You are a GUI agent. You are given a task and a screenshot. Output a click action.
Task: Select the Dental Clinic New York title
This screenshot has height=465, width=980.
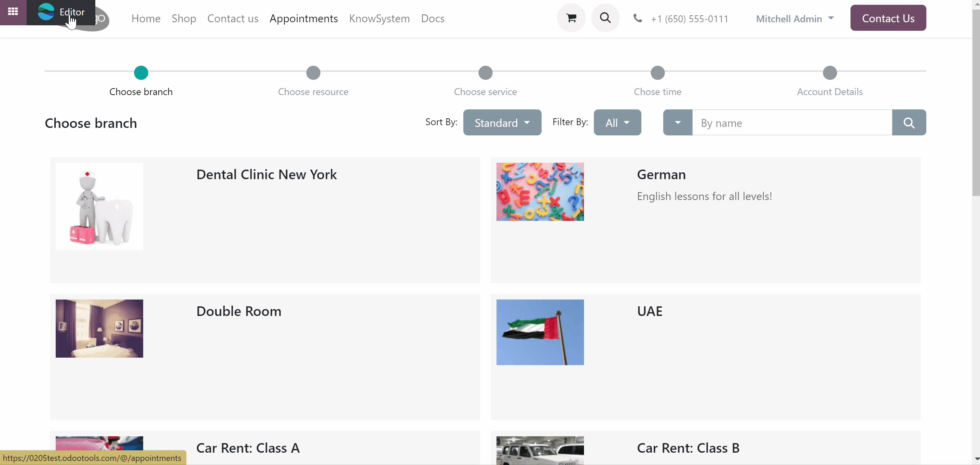pyautogui.click(x=267, y=174)
